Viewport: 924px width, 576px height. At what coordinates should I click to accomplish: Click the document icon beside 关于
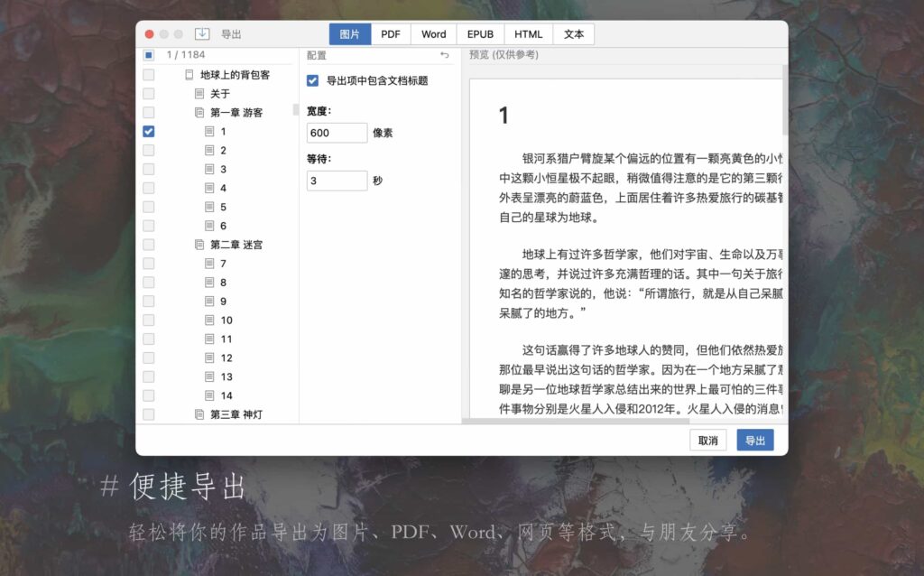(198, 93)
